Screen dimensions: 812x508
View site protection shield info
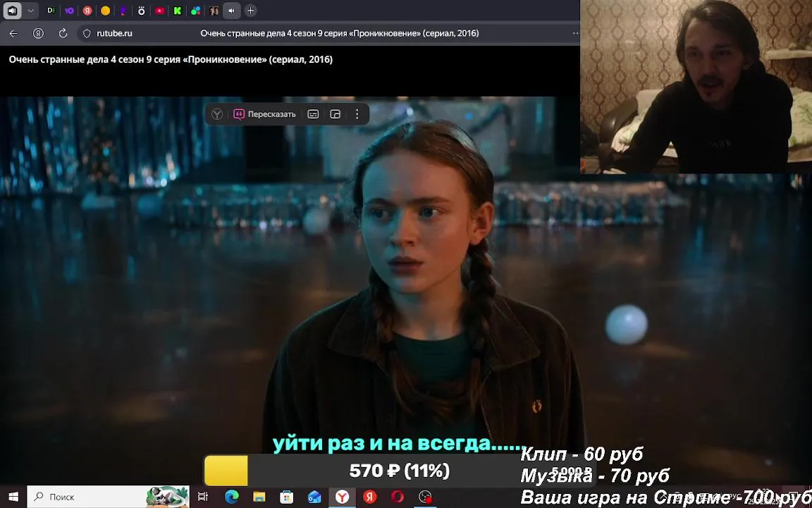(x=87, y=33)
